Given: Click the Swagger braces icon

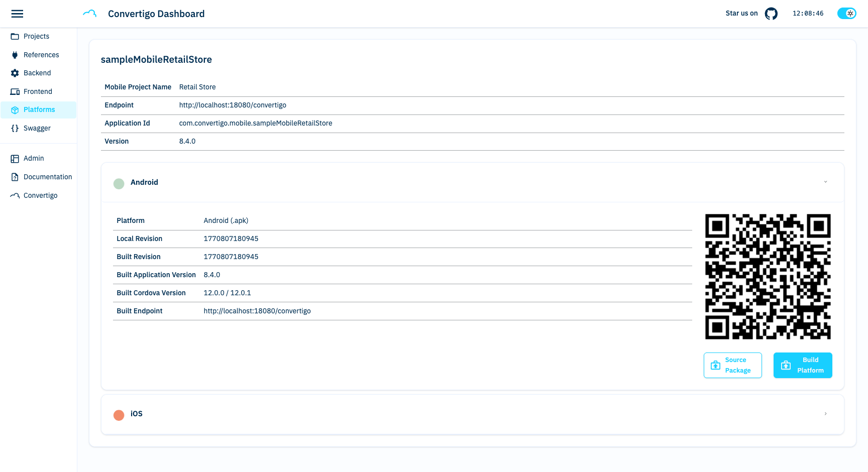Looking at the screenshot, I should (15, 129).
